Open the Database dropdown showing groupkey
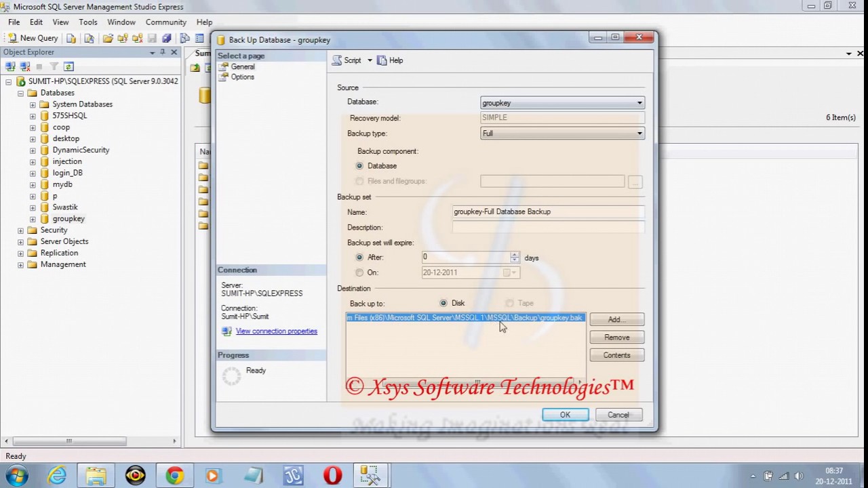This screenshot has height=488, width=868. point(562,102)
